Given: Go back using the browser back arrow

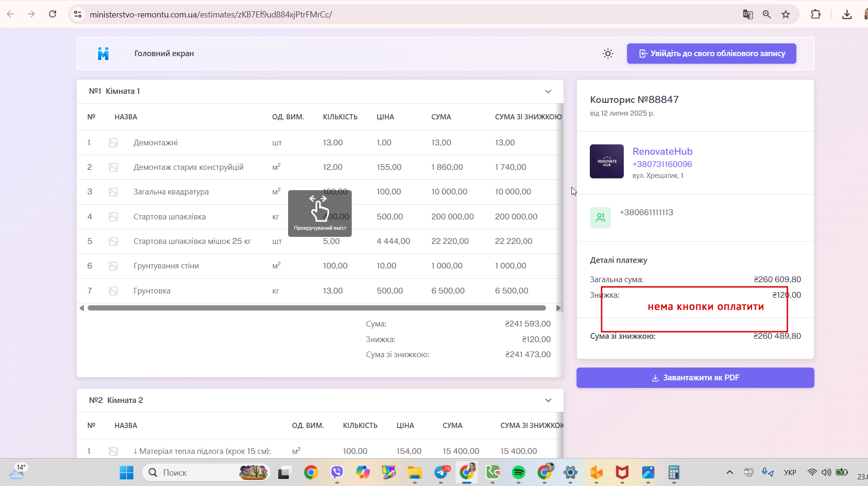Looking at the screenshot, I should (x=10, y=14).
